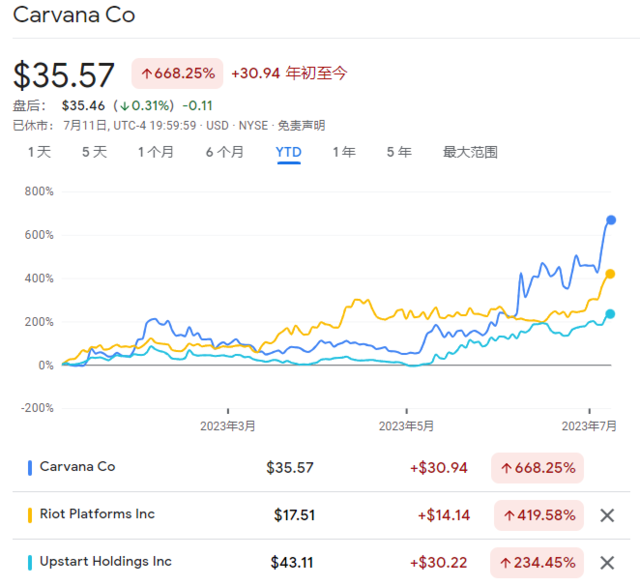Click the $43.11 Upstart Holdings price

click(x=292, y=562)
